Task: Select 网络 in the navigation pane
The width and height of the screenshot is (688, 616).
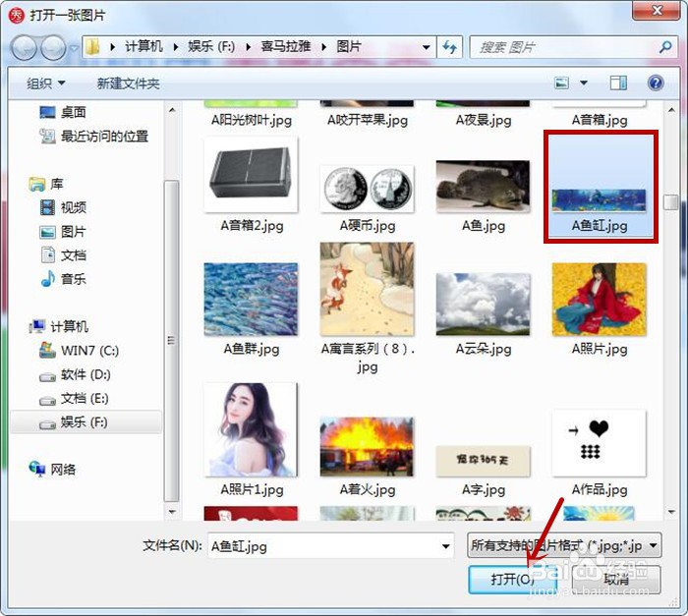Action: (53, 470)
